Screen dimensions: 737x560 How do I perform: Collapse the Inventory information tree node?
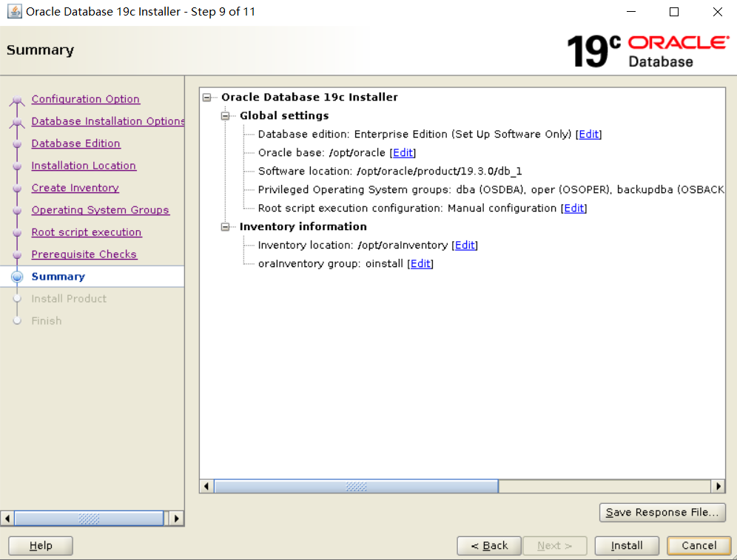click(225, 226)
